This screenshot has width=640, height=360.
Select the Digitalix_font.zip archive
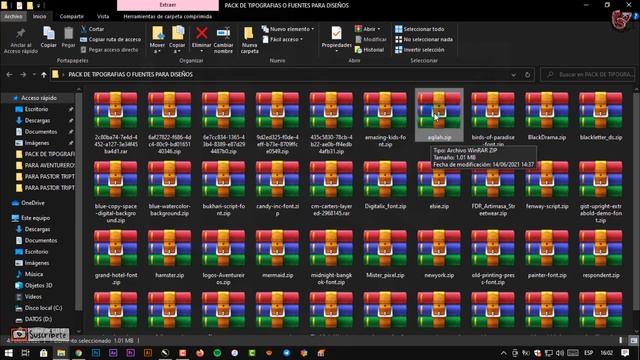385,185
